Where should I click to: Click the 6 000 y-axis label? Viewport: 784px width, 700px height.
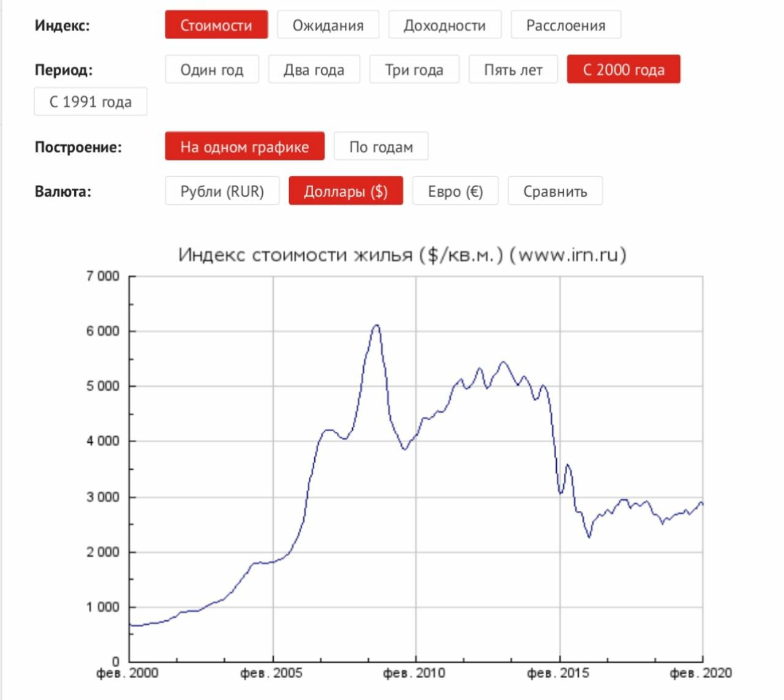pos(103,331)
